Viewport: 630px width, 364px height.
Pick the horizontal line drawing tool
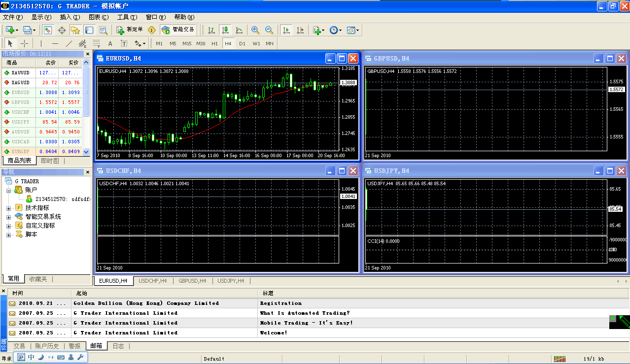coord(55,43)
